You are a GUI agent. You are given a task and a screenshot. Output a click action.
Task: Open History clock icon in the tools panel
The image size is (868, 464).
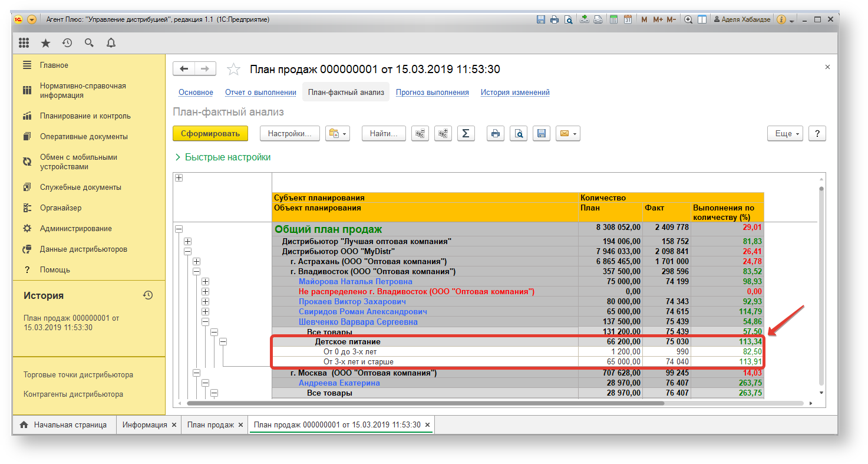coord(67,42)
